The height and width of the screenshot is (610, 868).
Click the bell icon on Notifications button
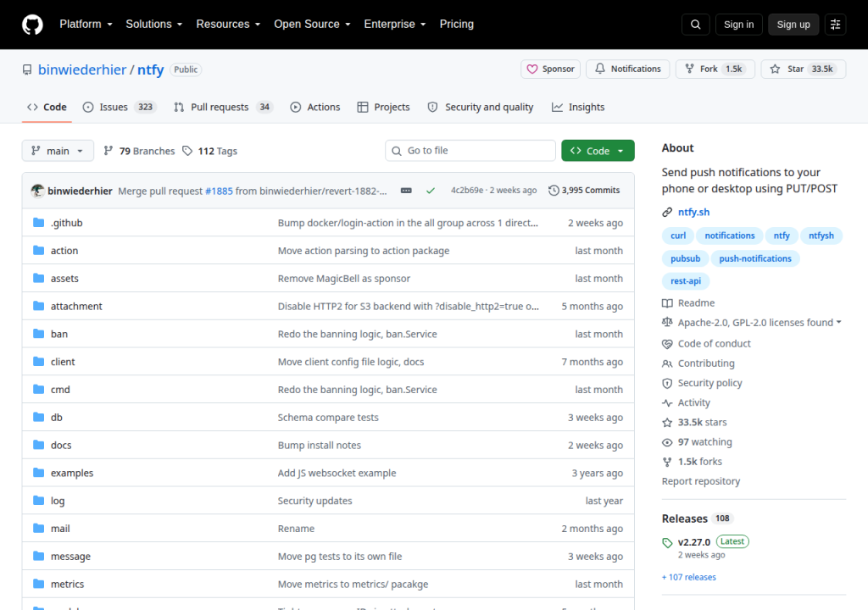tap(600, 69)
